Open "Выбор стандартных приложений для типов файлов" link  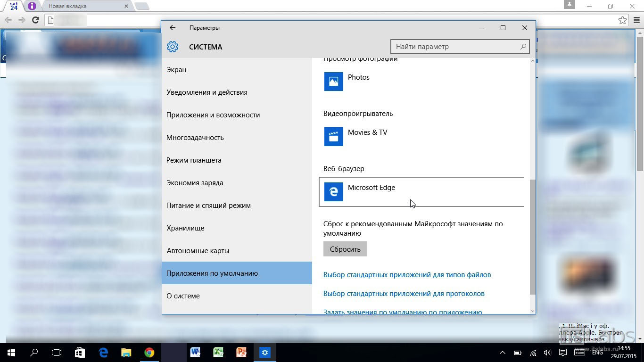407,275
